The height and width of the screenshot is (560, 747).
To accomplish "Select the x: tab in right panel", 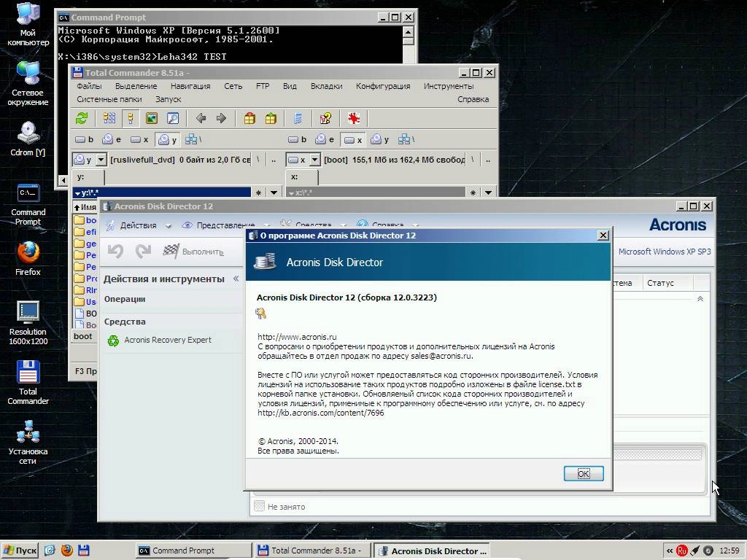I will (x=302, y=177).
